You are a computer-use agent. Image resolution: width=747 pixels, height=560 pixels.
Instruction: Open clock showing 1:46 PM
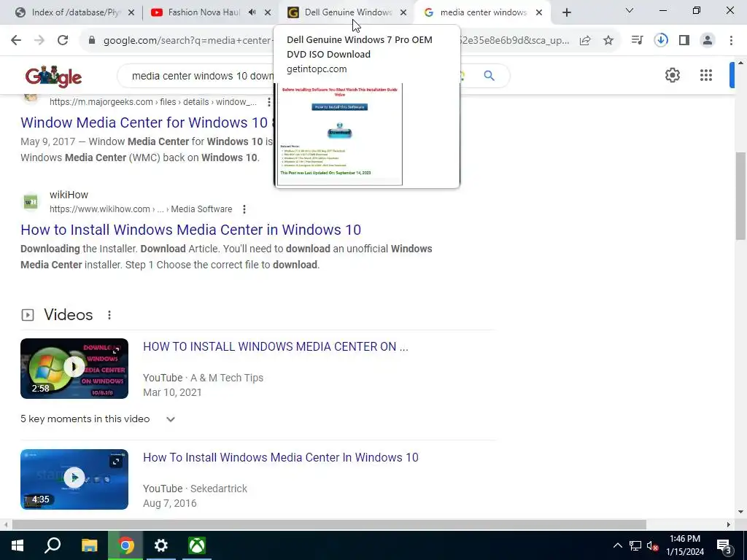pos(684,545)
